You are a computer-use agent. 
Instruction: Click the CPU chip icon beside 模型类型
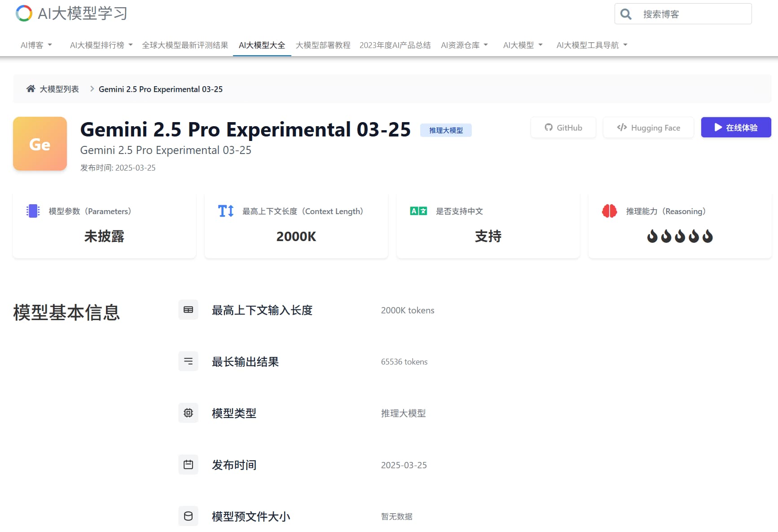[x=188, y=413]
